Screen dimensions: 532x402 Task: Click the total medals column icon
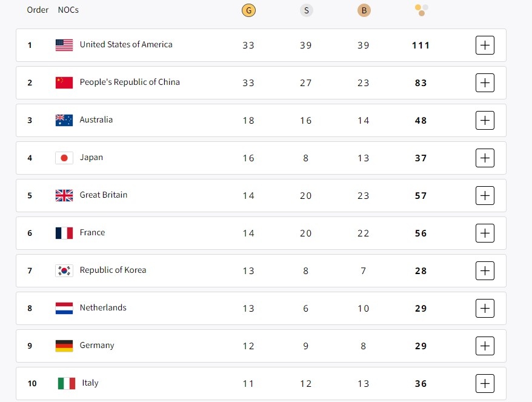point(422,10)
